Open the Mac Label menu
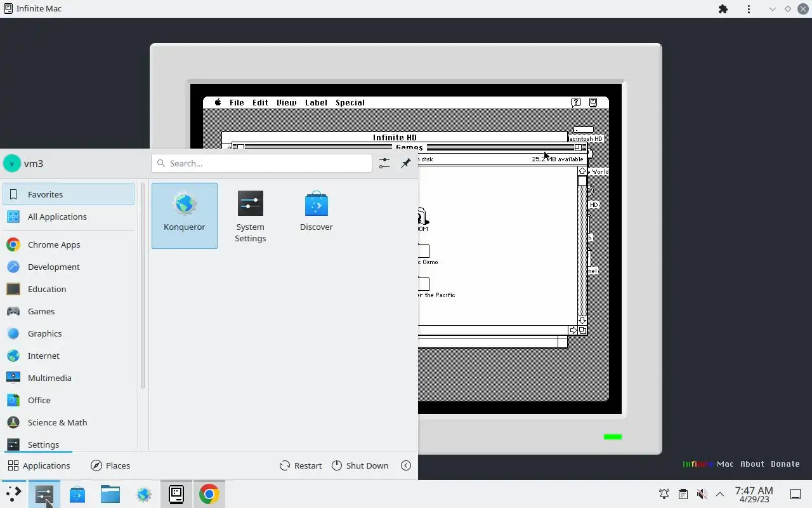Screen dimensions: 812x508 point(316,102)
